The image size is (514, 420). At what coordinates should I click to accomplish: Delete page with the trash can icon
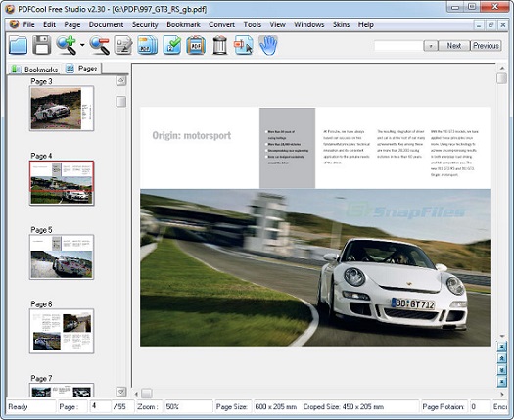(x=219, y=45)
